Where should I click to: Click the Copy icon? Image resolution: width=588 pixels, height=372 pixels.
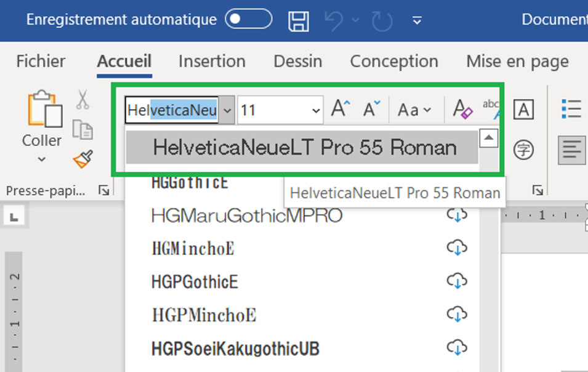83,129
